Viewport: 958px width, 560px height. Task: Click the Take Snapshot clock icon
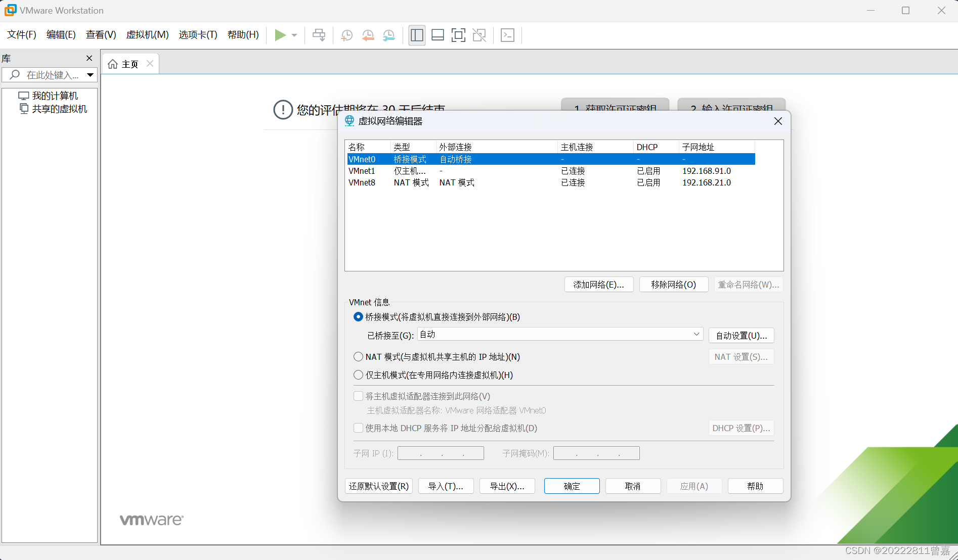347,35
